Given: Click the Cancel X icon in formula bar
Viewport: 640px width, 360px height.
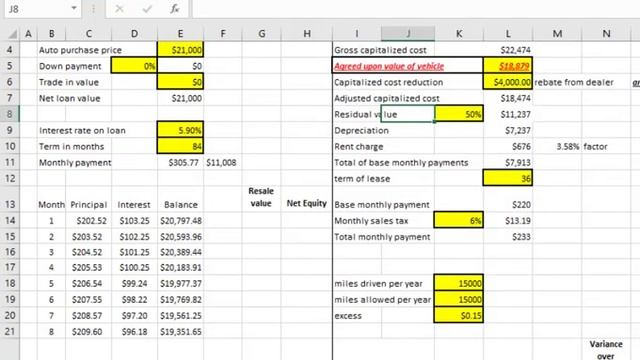Looking at the screenshot, I should point(119,9).
